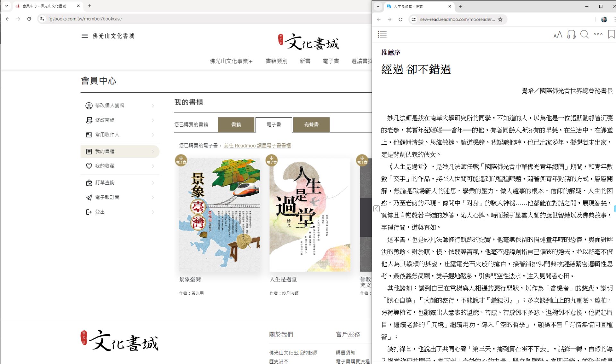Click 購書須知 footer link
Viewport: 616px width, 364px height.
click(x=346, y=352)
